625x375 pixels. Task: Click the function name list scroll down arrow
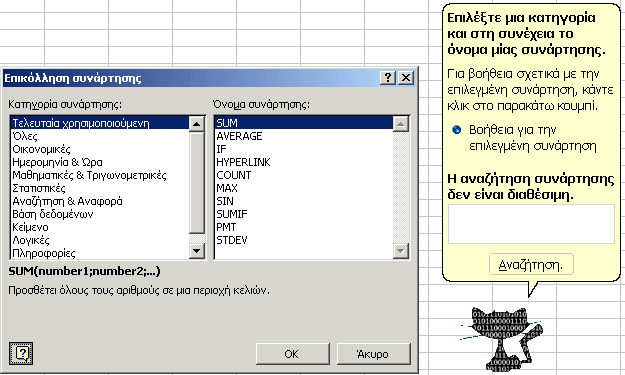(x=401, y=251)
